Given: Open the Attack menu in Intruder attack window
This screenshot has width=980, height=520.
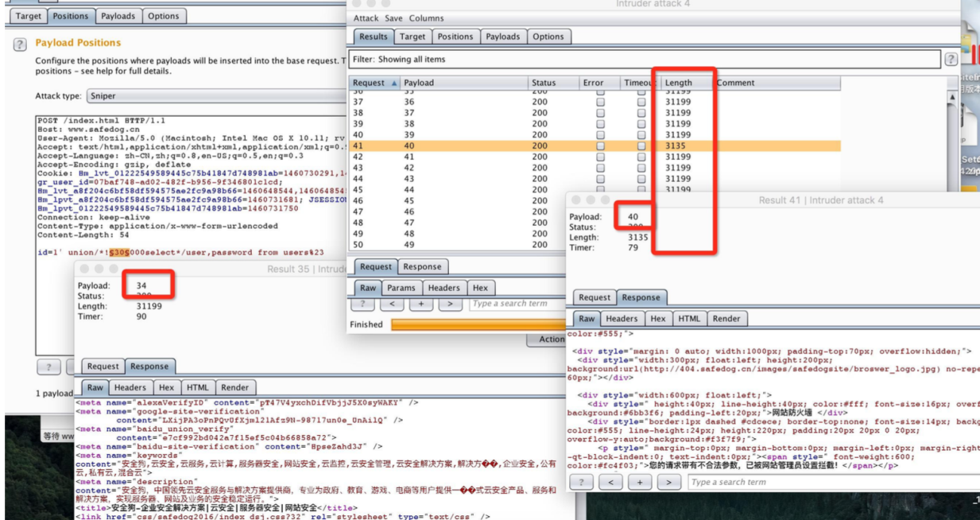Looking at the screenshot, I should coord(366,18).
